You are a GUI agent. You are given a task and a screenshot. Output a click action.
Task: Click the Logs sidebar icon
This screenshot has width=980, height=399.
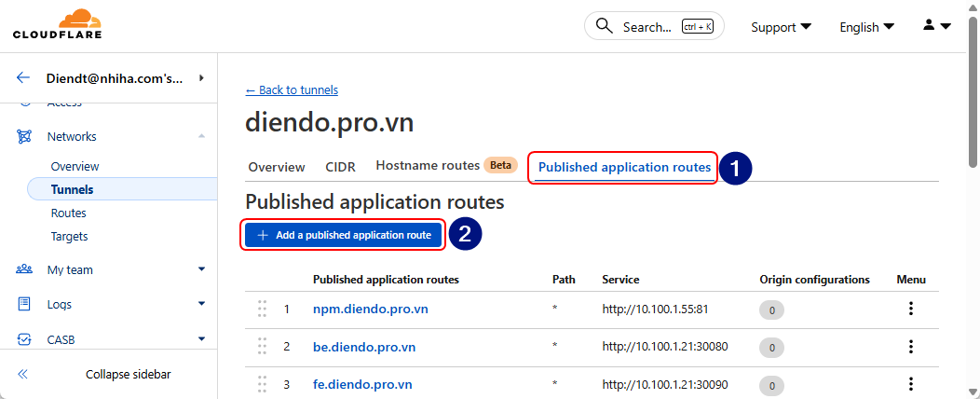pyautogui.click(x=25, y=304)
